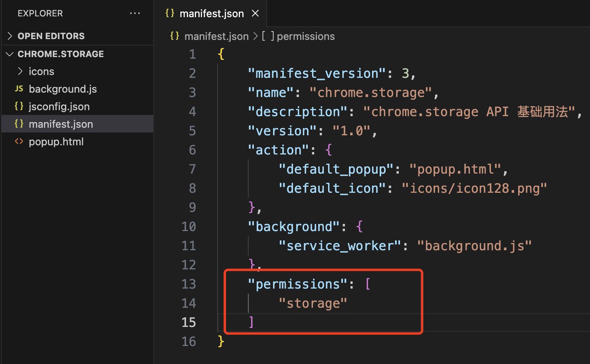Expand the icons folder chevron
The height and width of the screenshot is (364, 590).
[20, 71]
